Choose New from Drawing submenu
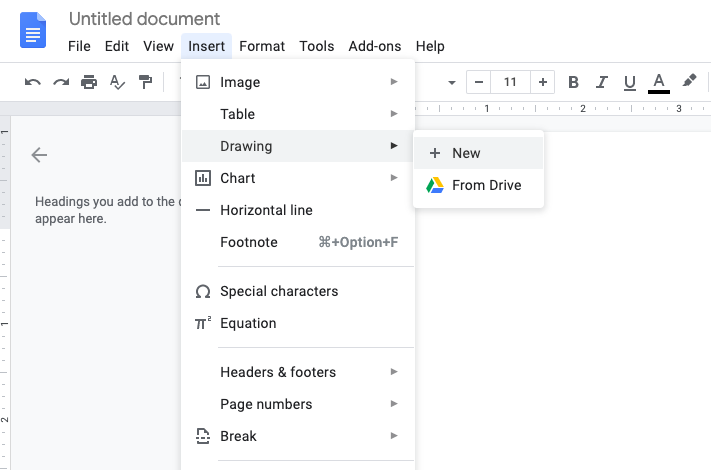Viewport: 711px width, 470px height. point(478,153)
